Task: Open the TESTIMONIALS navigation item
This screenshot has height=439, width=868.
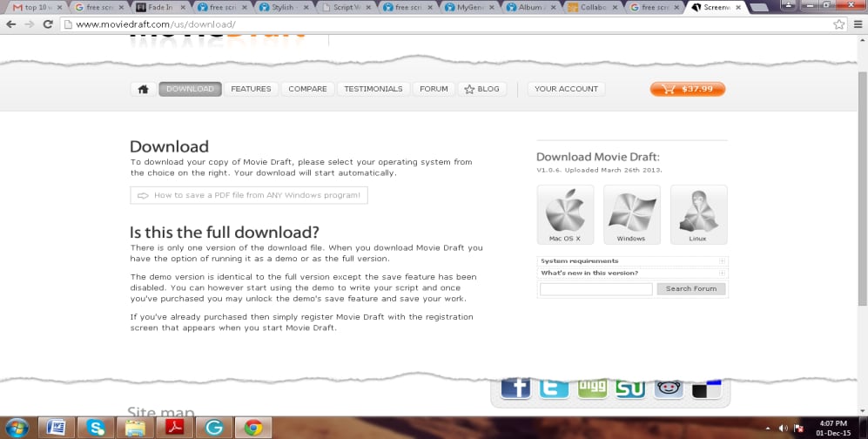Action: pyautogui.click(x=373, y=89)
